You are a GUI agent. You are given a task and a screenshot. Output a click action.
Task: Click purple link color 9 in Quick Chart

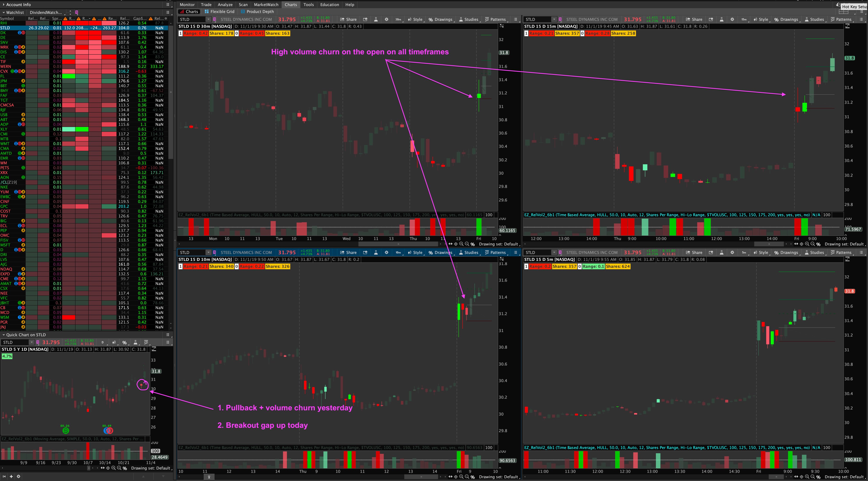pos(38,342)
